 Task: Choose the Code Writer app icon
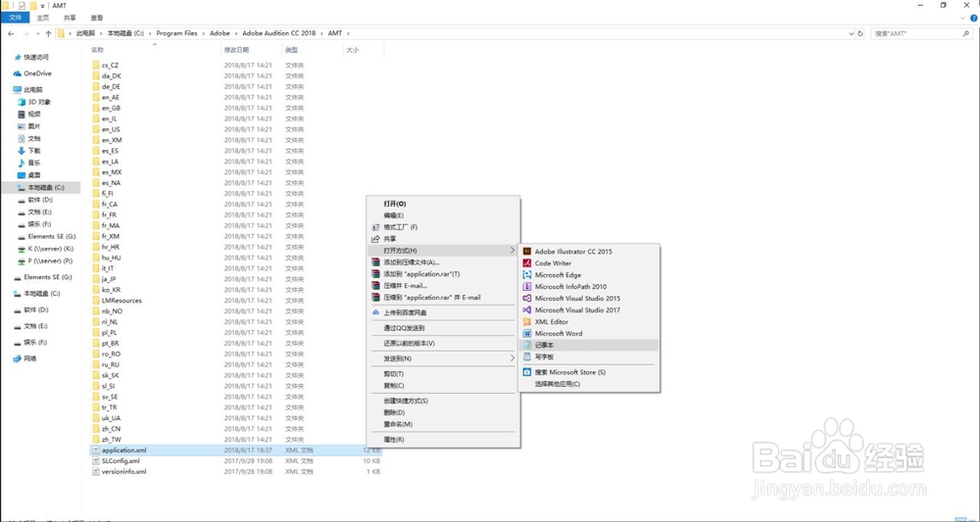pos(527,262)
